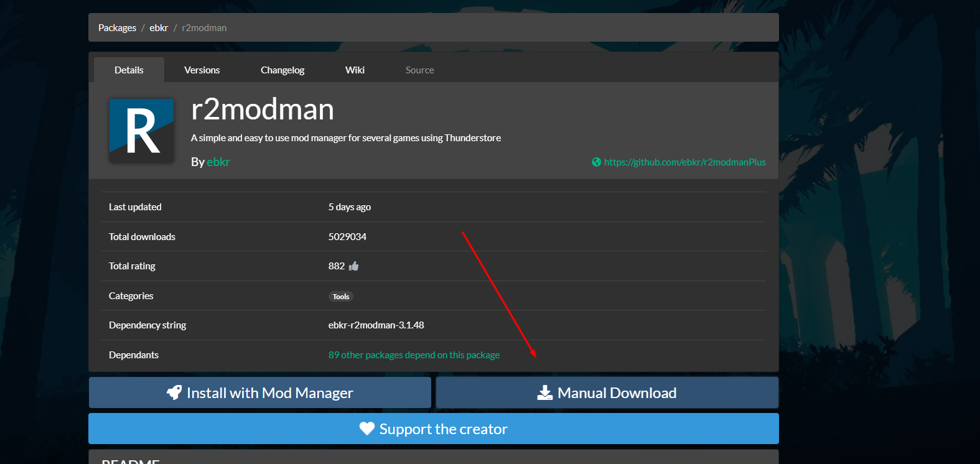This screenshot has width=980, height=464.
Task: Click the Last updated label
Action: coord(135,207)
